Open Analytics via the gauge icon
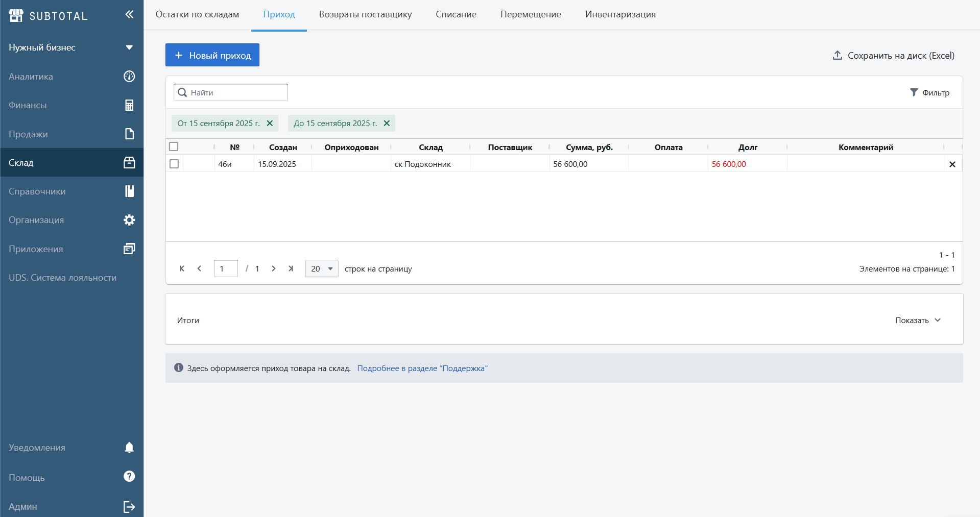Screen dimensions: 980x517 129,77
